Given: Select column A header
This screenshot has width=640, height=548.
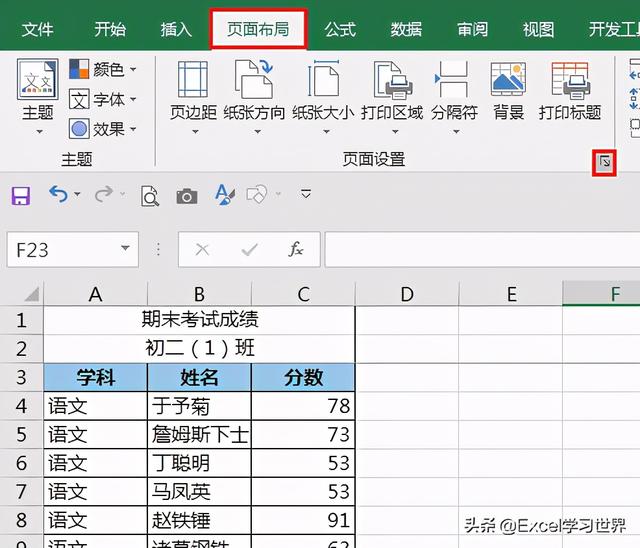Looking at the screenshot, I should pos(95,294).
